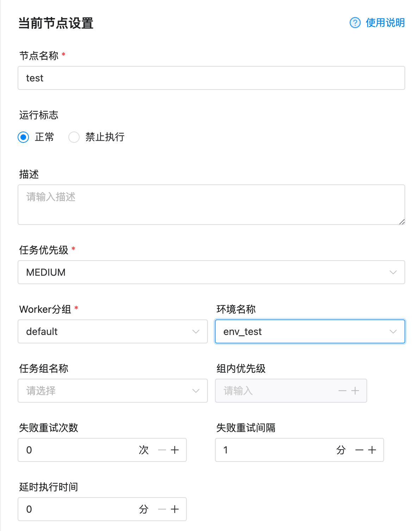Grab the description textarea resize handle
This screenshot has height=531, width=420.
[x=402, y=222]
